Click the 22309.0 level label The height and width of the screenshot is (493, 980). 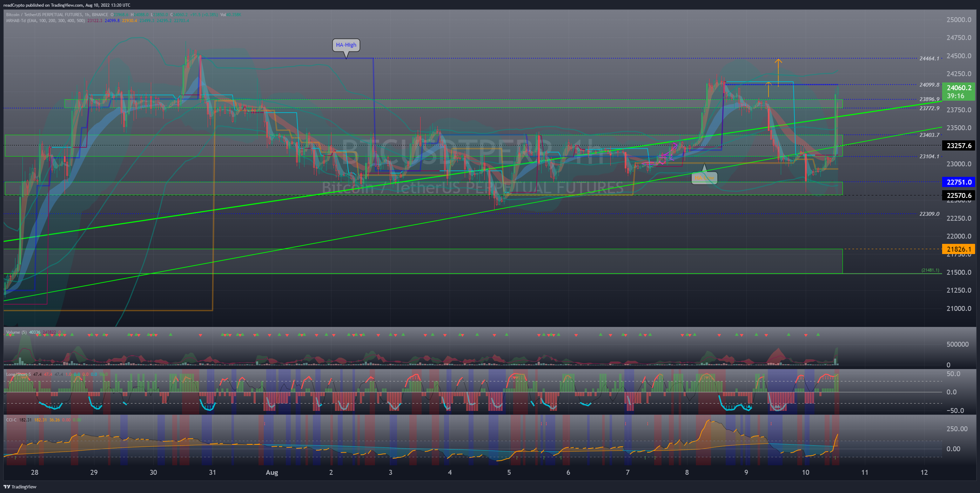pos(929,214)
